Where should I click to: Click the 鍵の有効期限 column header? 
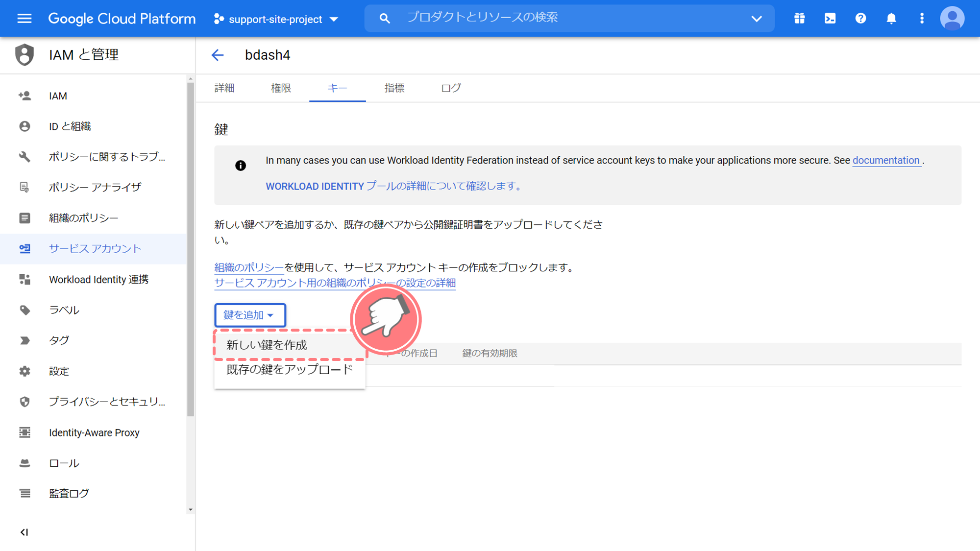(x=490, y=353)
